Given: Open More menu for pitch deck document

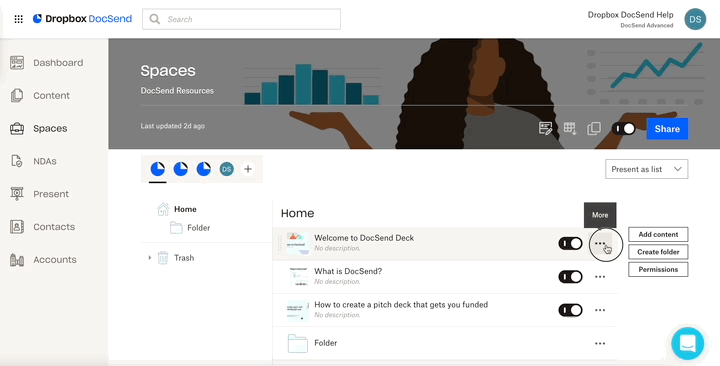Looking at the screenshot, I should click(600, 310).
